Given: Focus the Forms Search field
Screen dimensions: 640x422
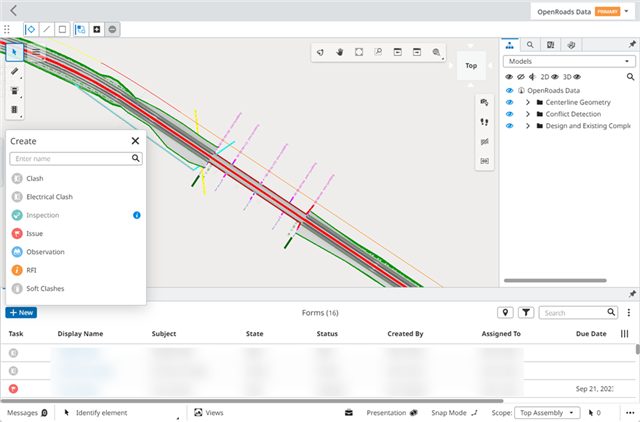Looking at the screenshot, I should [578, 313].
